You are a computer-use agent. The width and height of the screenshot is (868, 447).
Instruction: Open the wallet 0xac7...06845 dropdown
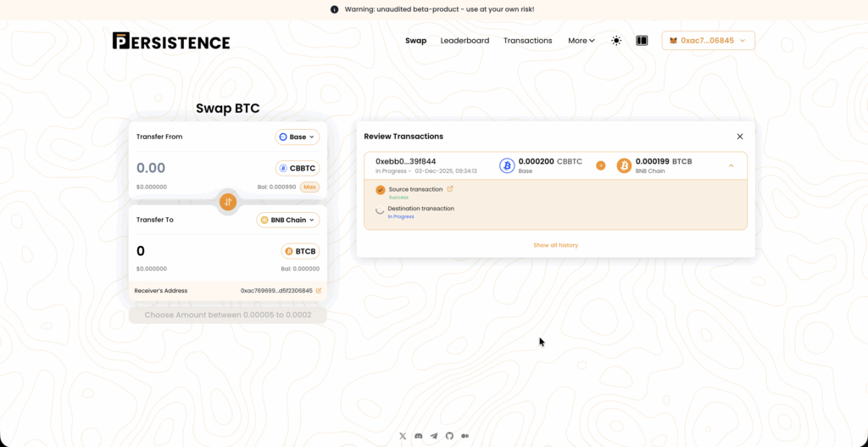coord(708,41)
